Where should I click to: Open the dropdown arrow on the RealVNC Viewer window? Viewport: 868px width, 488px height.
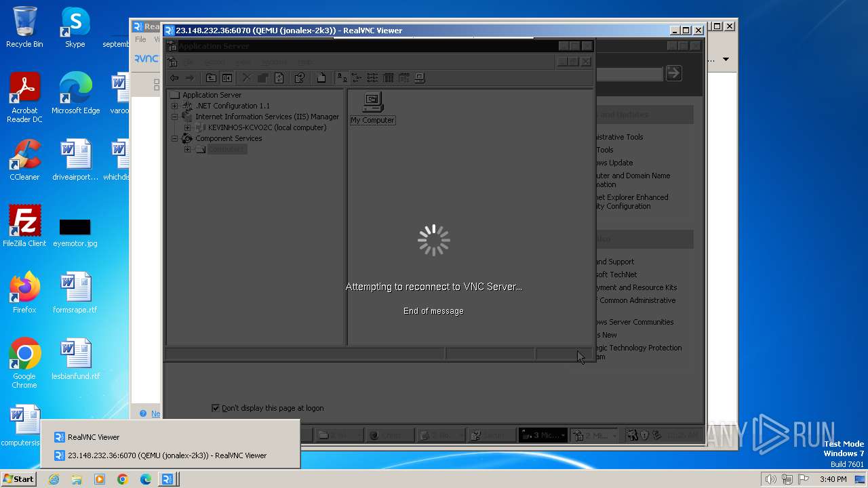[726, 59]
